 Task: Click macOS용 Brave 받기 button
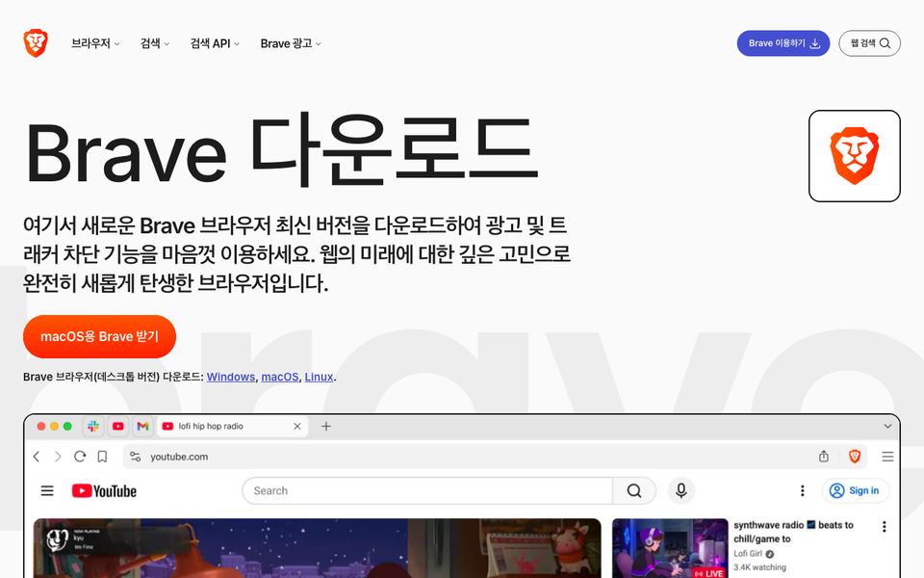point(99,336)
